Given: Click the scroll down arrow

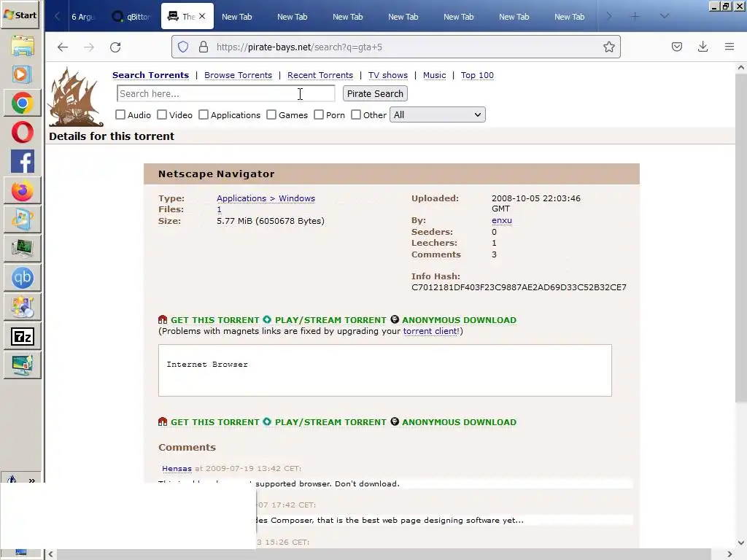Looking at the screenshot, I should (x=741, y=542).
